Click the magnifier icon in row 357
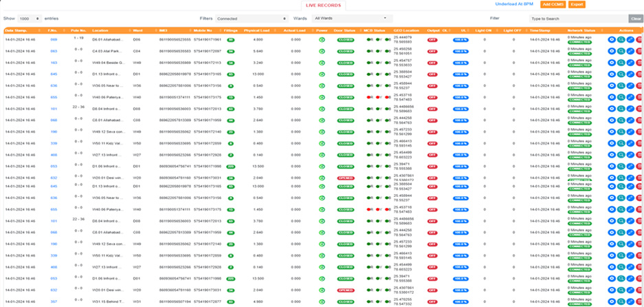Viewport: 644px width, 307px height. (x=621, y=301)
